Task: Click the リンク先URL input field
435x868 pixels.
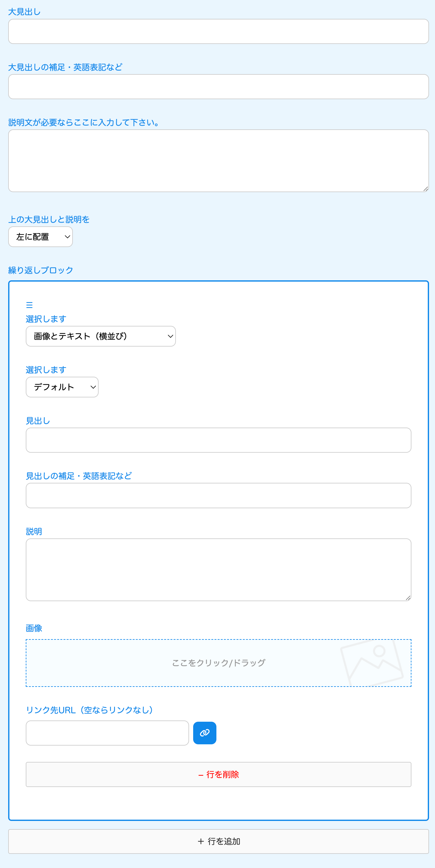Action: [x=107, y=733]
